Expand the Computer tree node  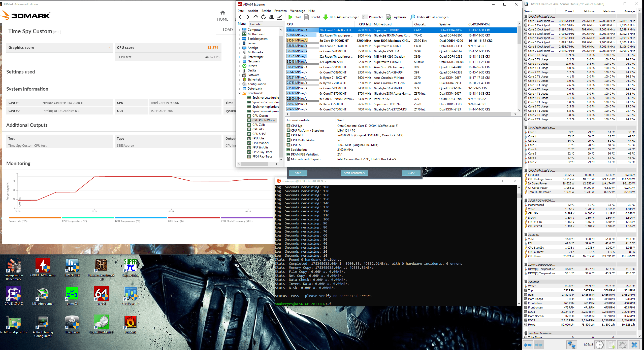[240, 30]
